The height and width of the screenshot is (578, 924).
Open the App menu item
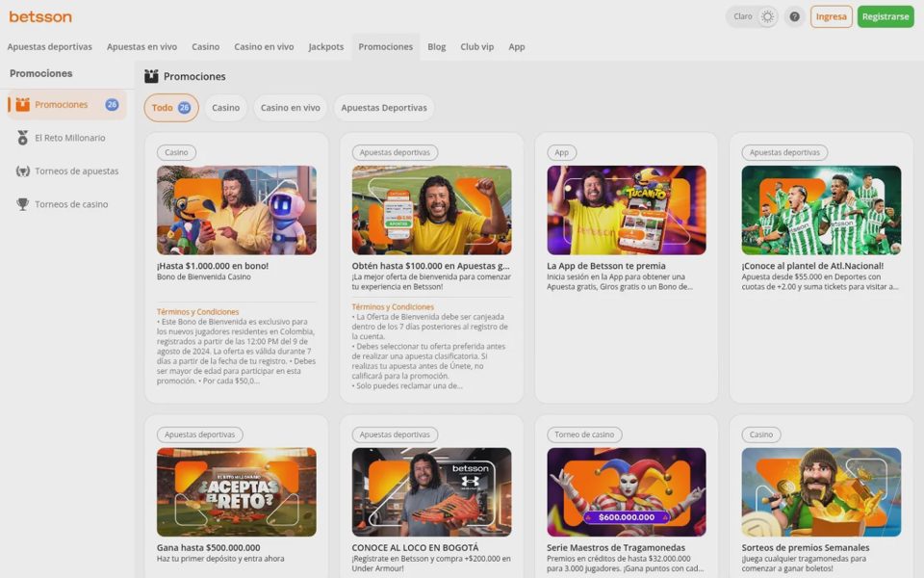point(516,46)
